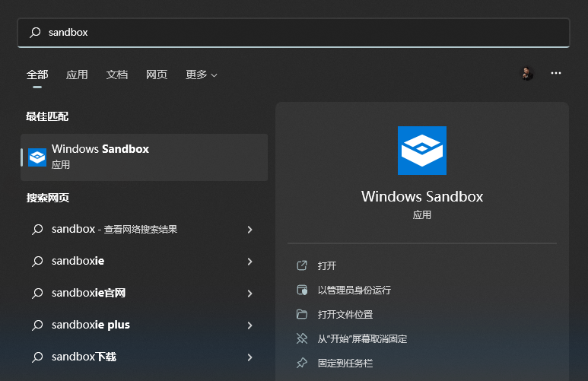
Task: Select the sandbox下载 web suggestion
Action: click(x=142, y=357)
